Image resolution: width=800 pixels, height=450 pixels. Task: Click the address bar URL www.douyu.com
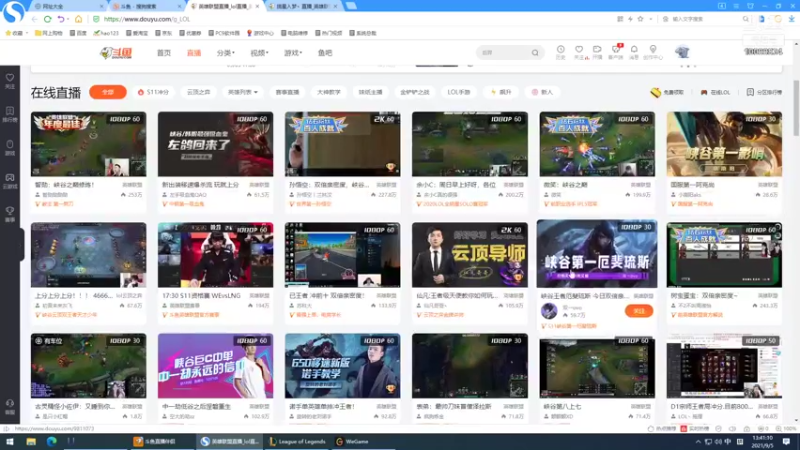click(x=147, y=19)
